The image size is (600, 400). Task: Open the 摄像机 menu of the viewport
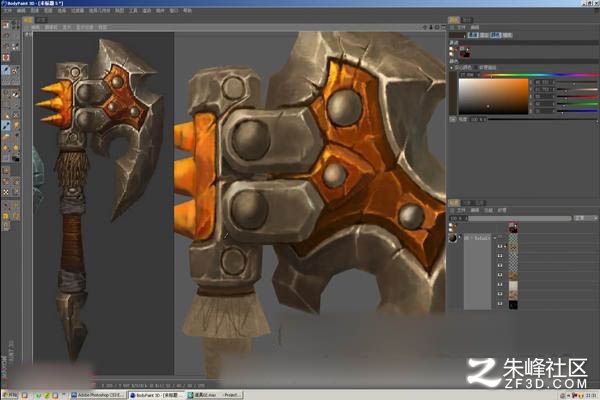pos(51,28)
